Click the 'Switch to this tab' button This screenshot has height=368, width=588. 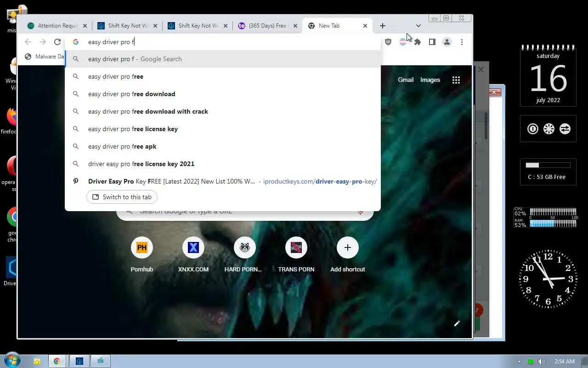click(x=122, y=197)
